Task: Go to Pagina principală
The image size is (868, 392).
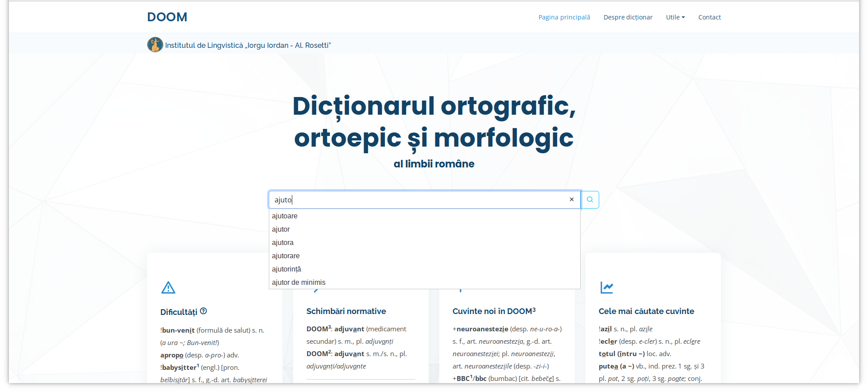Action: click(x=564, y=17)
